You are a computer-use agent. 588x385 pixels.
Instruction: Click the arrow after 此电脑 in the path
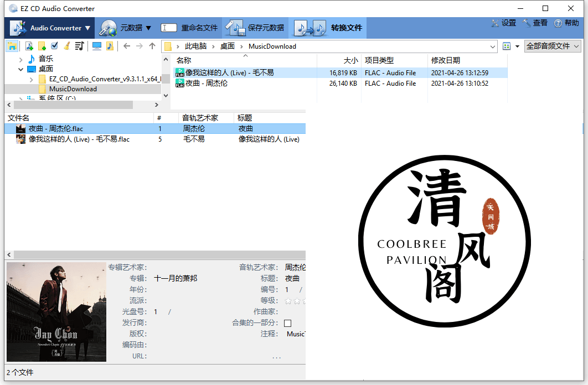(x=213, y=46)
